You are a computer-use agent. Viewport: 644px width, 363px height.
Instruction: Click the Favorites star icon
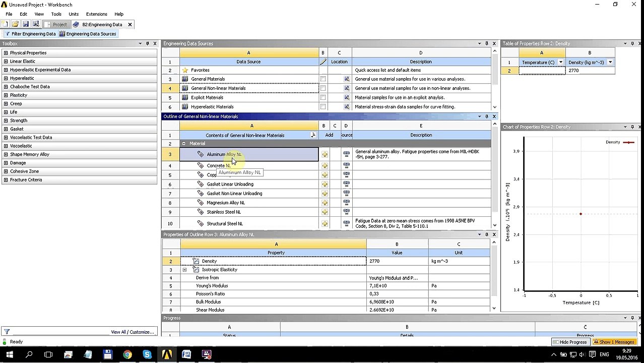[x=185, y=70]
